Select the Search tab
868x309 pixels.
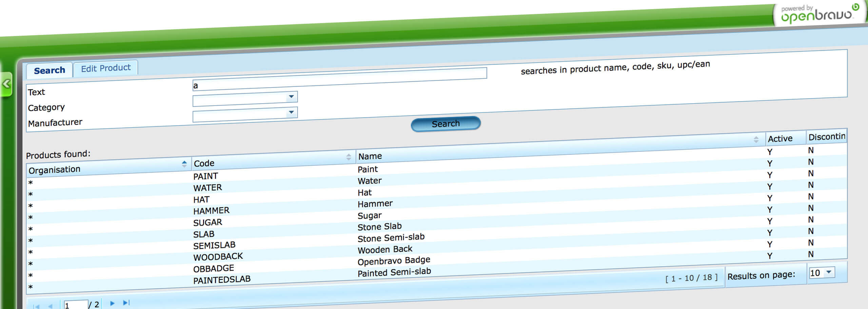(x=50, y=70)
